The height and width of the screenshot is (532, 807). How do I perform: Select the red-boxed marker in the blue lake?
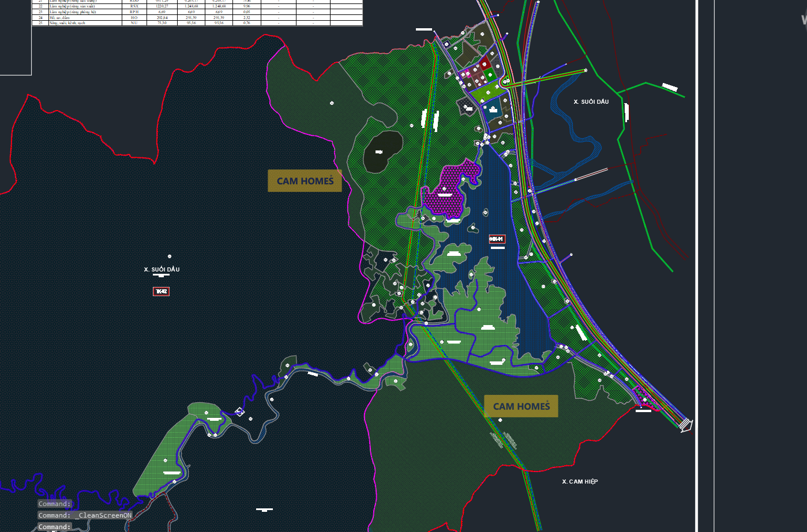[497, 239]
